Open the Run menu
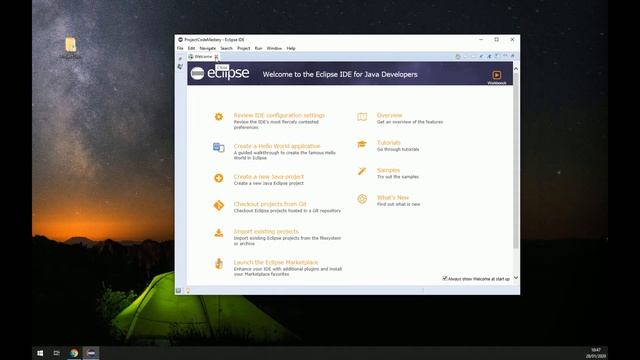 coord(258,48)
